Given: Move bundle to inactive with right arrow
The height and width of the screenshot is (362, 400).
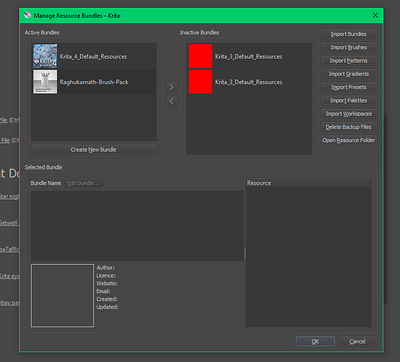Looking at the screenshot, I should 171,87.
